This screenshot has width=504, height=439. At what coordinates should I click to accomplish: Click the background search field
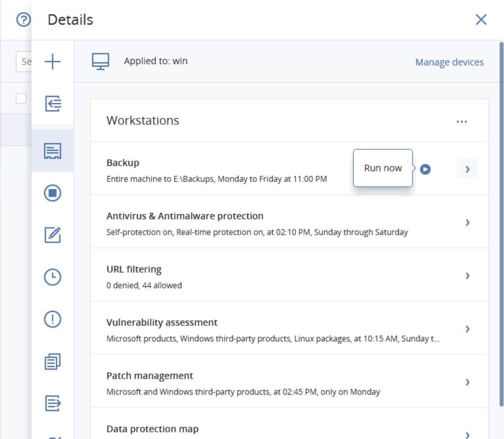(24, 61)
